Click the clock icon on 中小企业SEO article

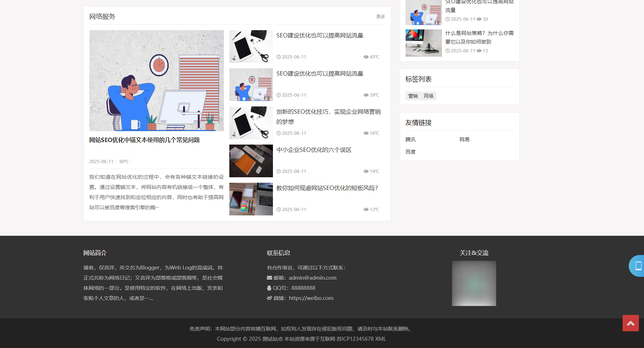click(279, 171)
